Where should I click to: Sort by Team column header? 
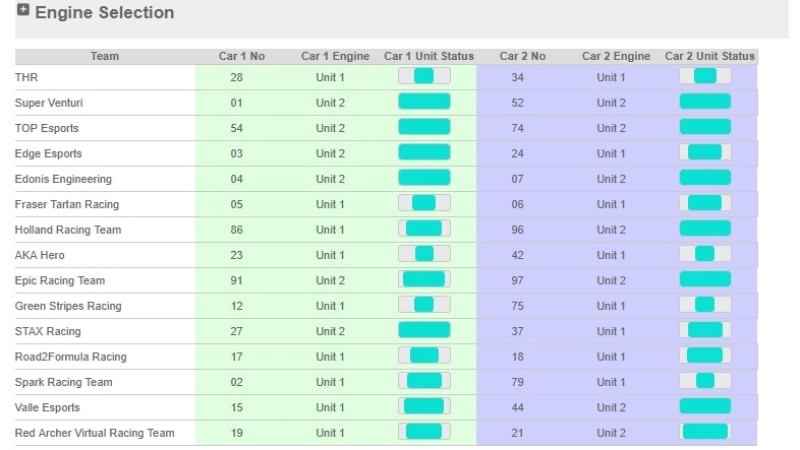click(x=105, y=56)
